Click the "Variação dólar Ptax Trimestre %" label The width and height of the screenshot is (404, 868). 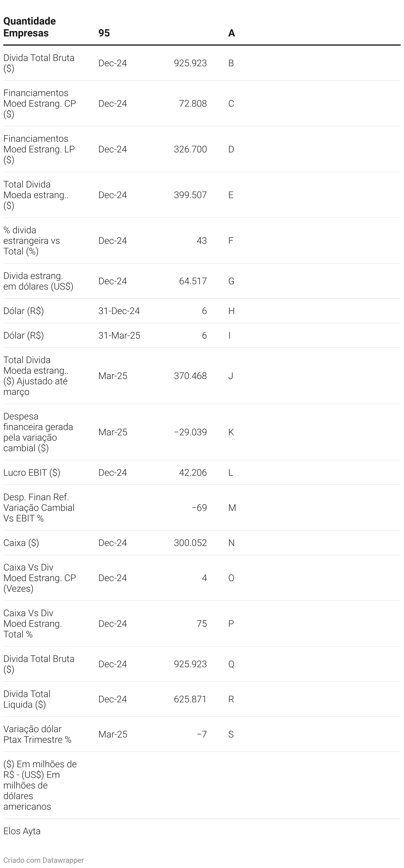[37, 734]
